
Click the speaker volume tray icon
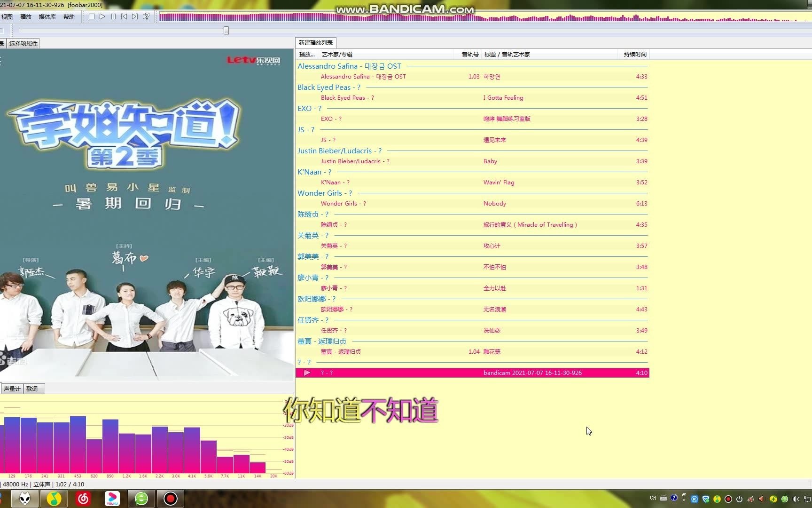796,499
